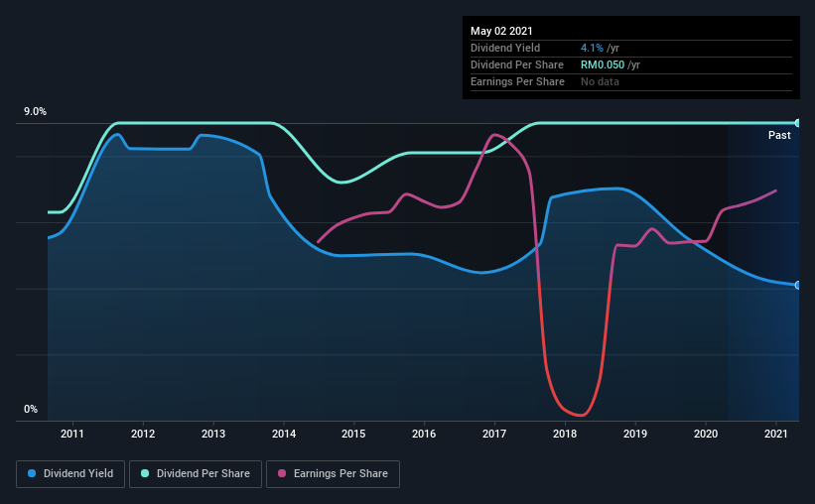
Task: Click the 0% y-axis label
Action: (31, 410)
